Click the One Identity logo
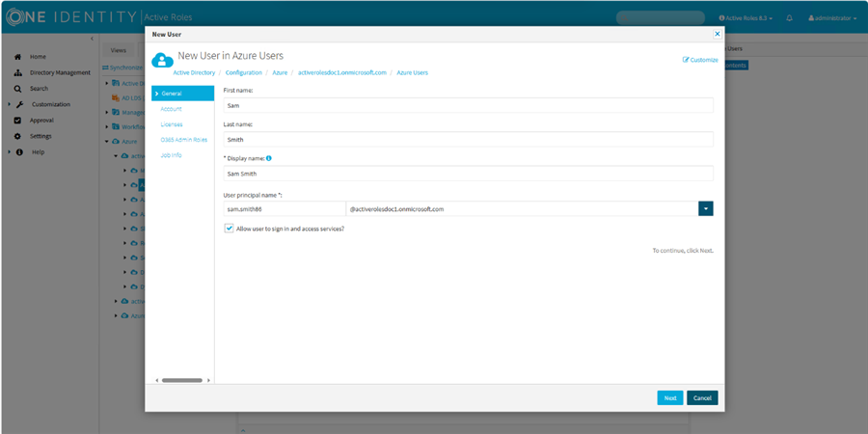868x434 pixels. 70,17
